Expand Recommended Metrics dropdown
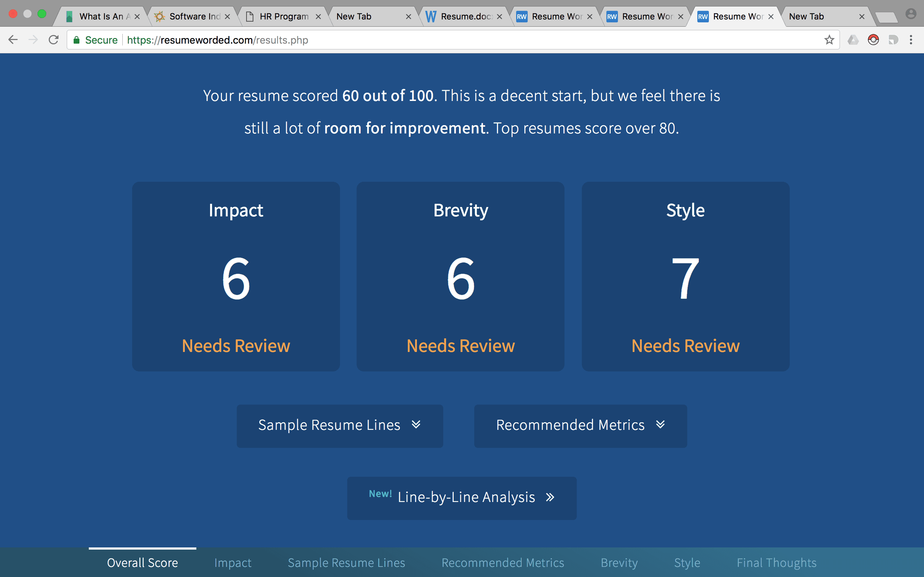 [x=580, y=426]
